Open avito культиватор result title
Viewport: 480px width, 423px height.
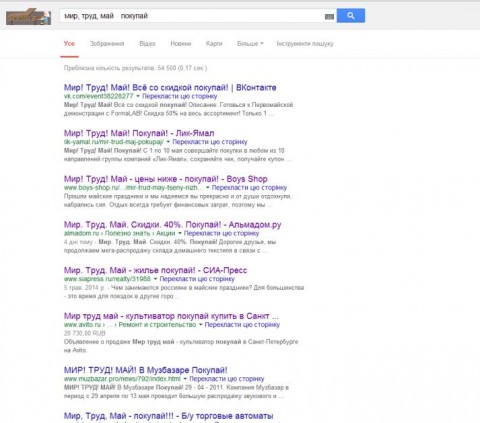(171, 316)
